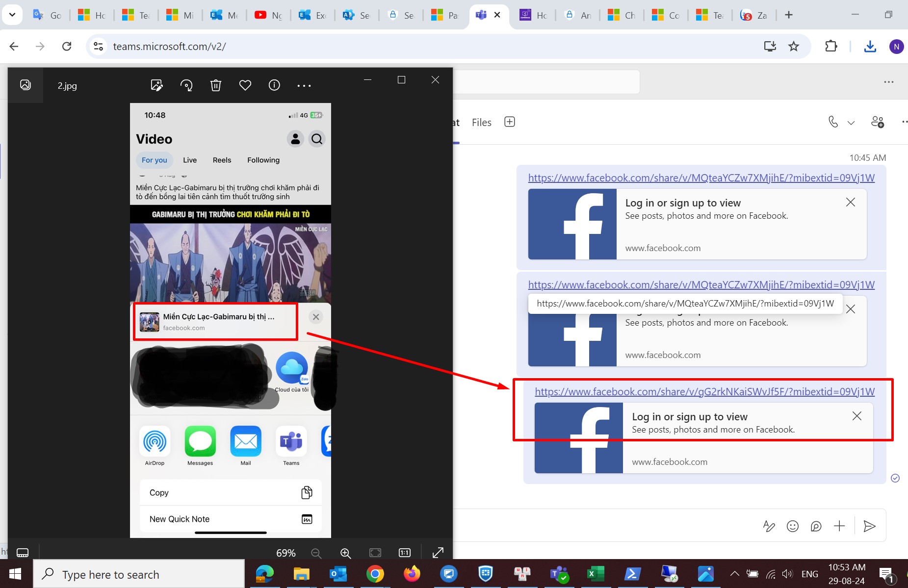Open the first Facebook share link
908x588 pixels.
click(701, 178)
